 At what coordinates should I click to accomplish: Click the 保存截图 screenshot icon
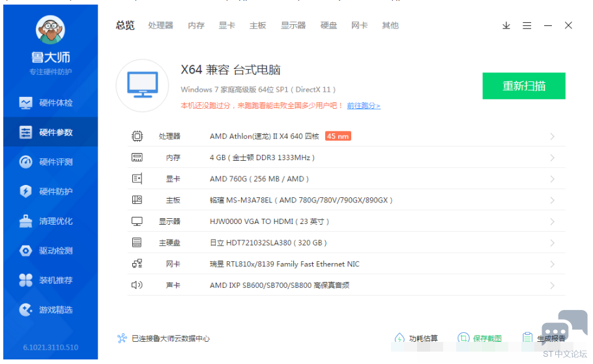[x=463, y=338]
